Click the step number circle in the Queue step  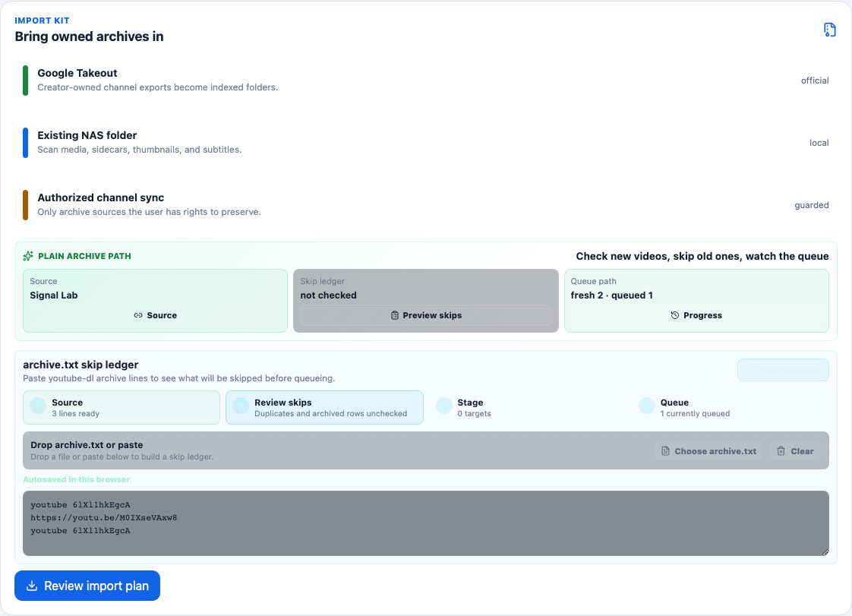647,406
